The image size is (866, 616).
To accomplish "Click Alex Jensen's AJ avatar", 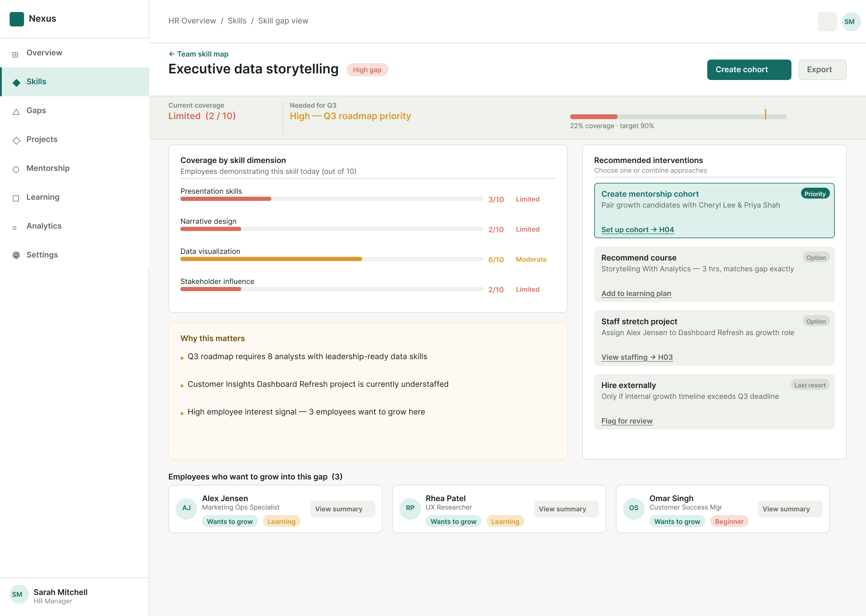I will click(x=186, y=508).
